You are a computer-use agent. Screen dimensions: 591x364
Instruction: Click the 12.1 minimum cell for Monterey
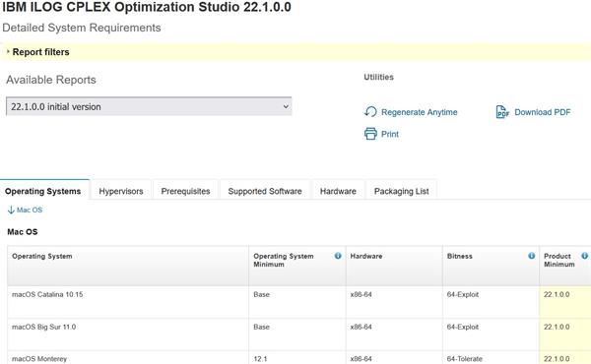(x=297, y=357)
